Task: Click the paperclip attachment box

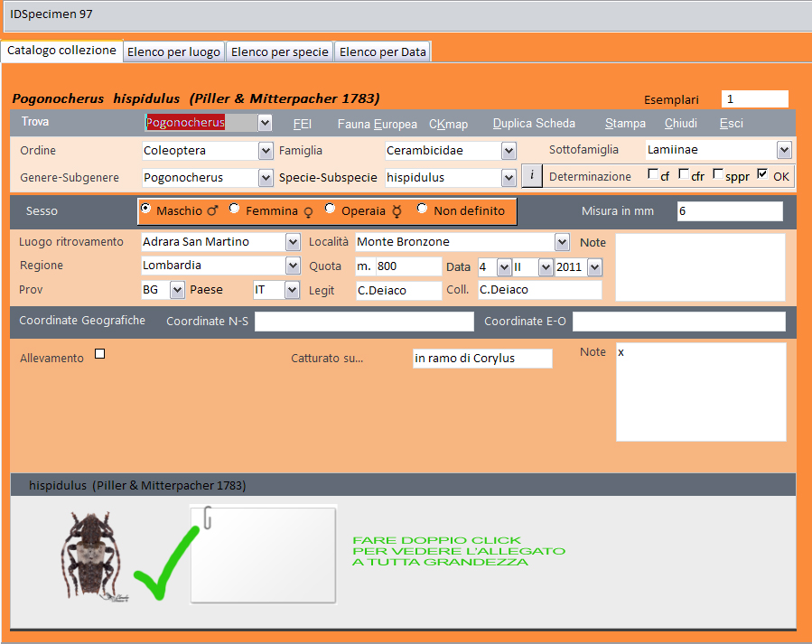Action: [x=263, y=554]
